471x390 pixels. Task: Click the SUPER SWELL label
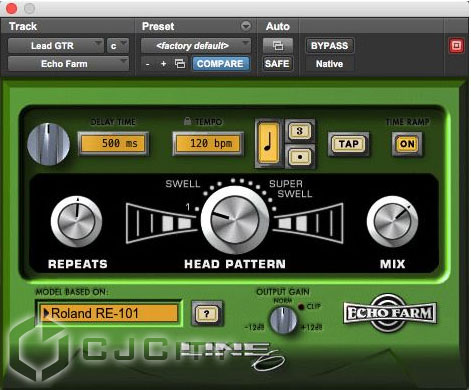click(x=290, y=189)
